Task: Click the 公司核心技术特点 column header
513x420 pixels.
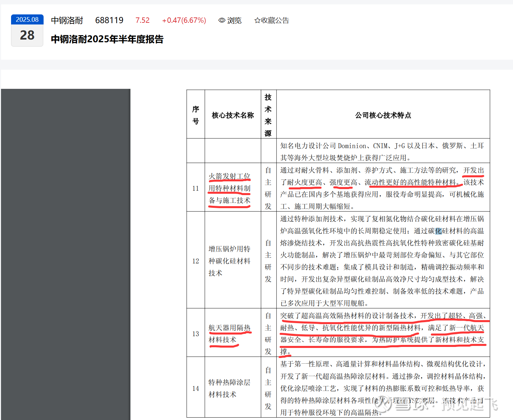Action: click(x=383, y=115)
